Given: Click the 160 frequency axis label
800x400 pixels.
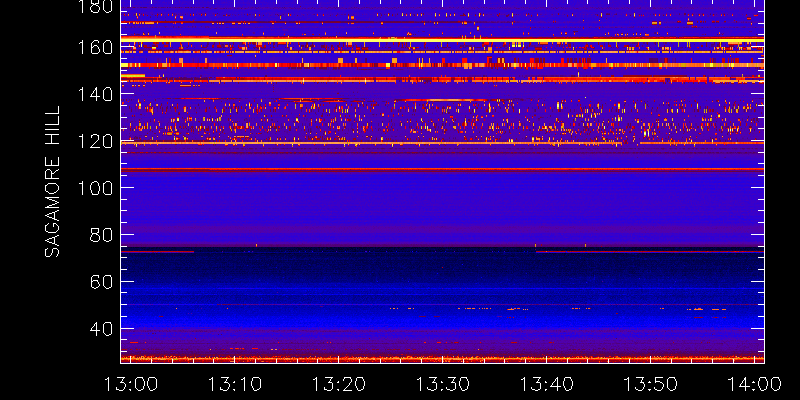Looking at the screenshot, I should [x=95, y=48].
